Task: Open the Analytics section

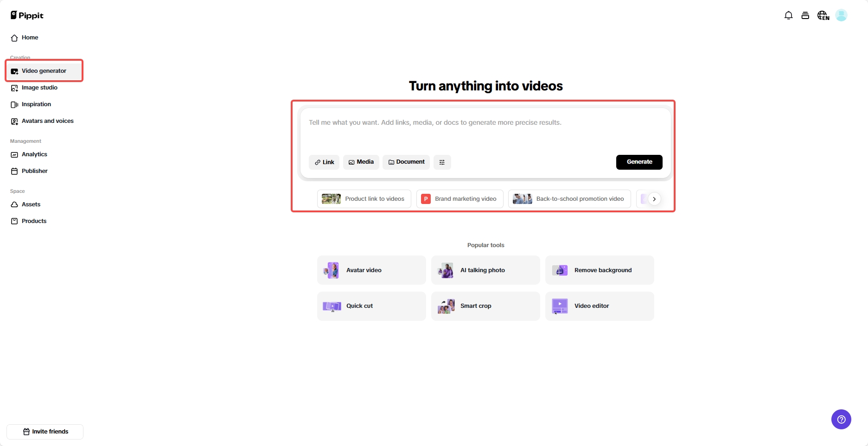Action: pos(34,154)
